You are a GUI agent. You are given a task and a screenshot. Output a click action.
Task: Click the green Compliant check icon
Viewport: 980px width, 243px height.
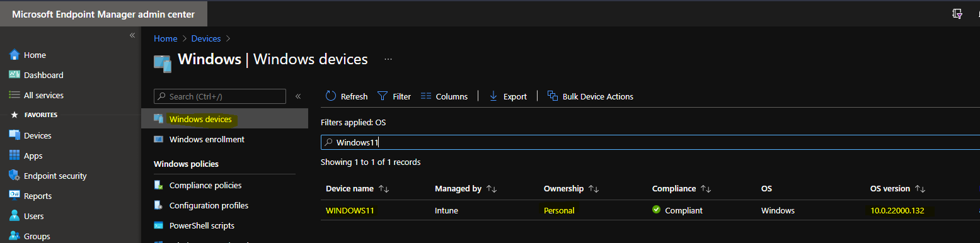tap(657, 210)
